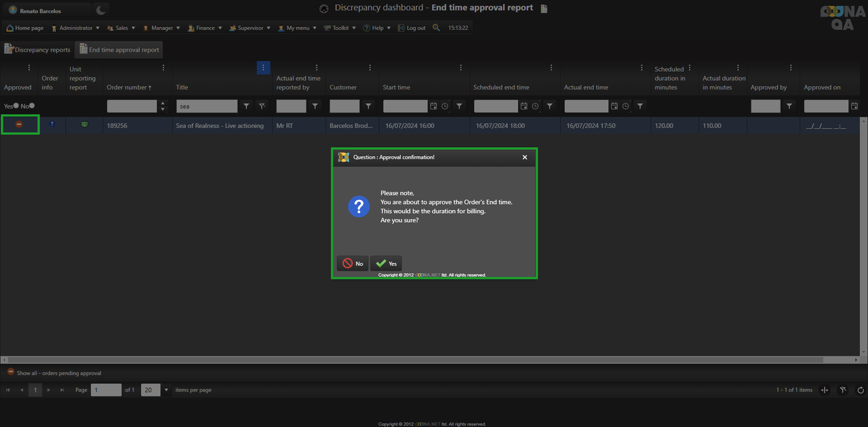
Task: Select the No radio under Approved
Action: pyautogui.click(x=32, y=106)
